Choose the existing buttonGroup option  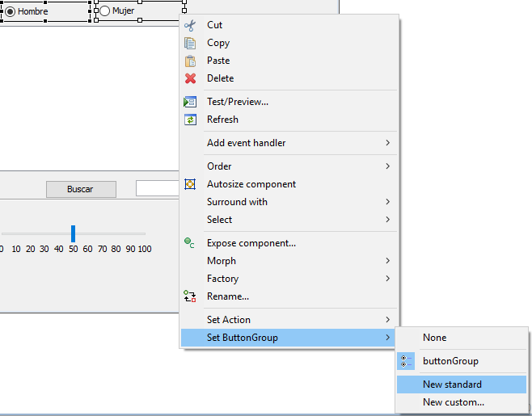pyautogui.click(x=450, y=361)
